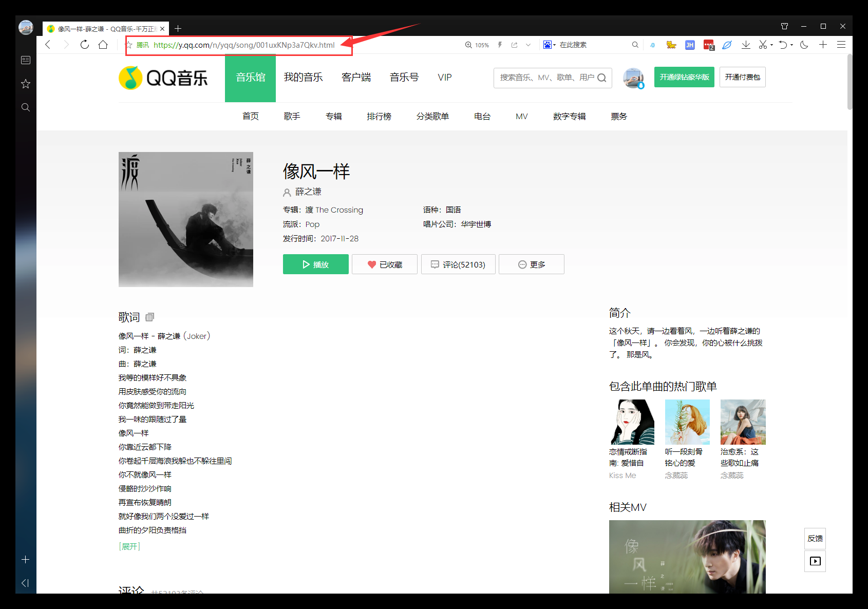868x609 pixels.
Task: Open the orange cat extension icon
Action: pyautogui.click(x=671, y=45)
